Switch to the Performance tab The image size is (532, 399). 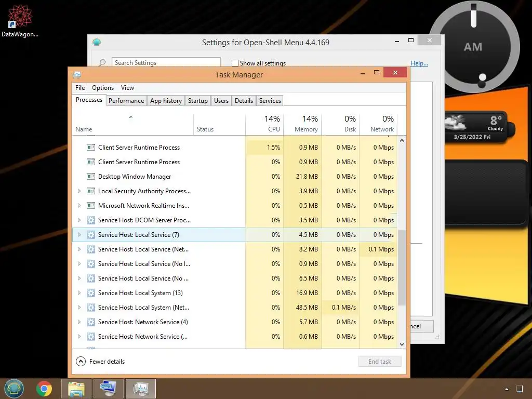tap(126, 101)
